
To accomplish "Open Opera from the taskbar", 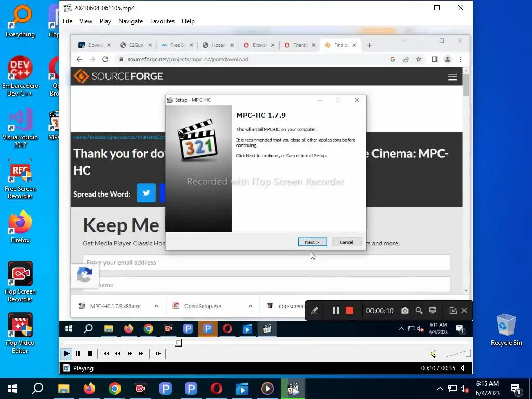I will click(217, 389).
